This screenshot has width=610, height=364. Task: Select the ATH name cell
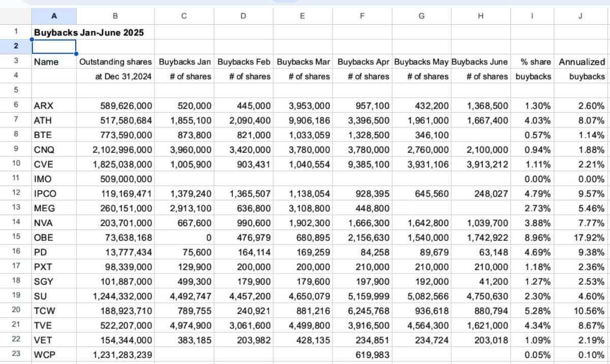pyautogui.click(x=54, y=120)
